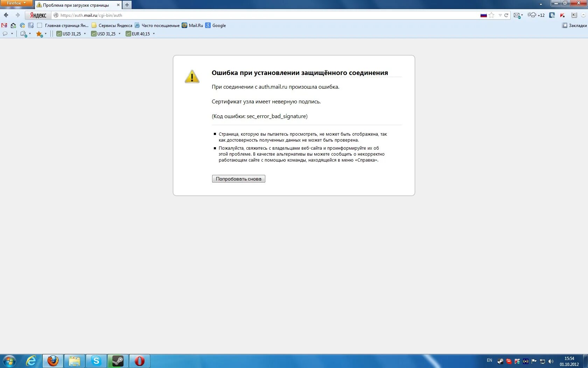Open Opera browser from taskbar
The width and height of the screenshot is (588, 368).
click(x=139, y=361)
